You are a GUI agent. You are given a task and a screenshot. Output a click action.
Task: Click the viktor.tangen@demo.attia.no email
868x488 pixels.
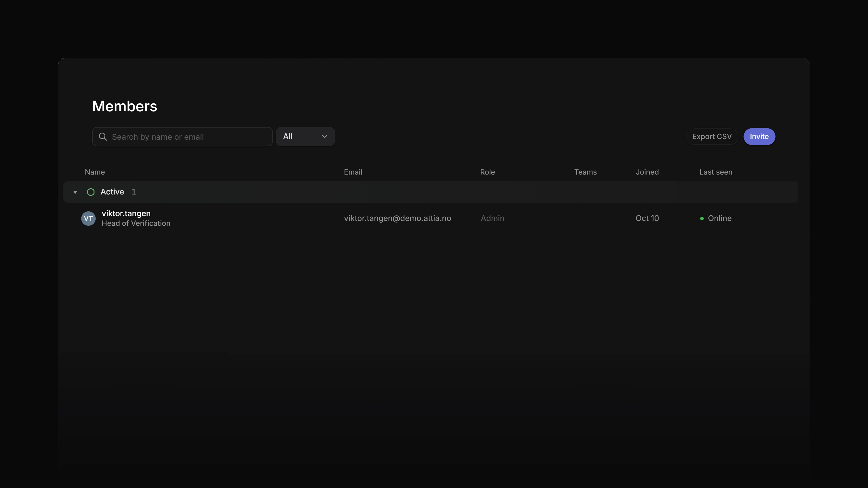coord(397,218)
